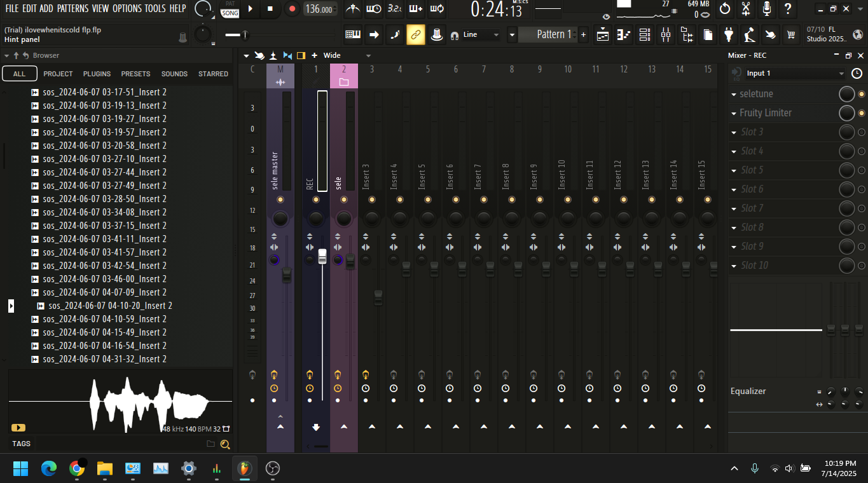The width and height of the screenshot is (868, 483).
Task: Open the Input 1 source dropdown
Action: (x=795, y=74)
